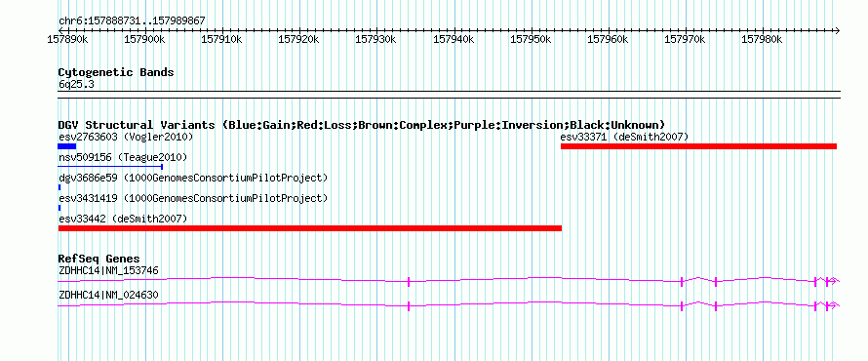
Task: Open the esv2763603 (Vogler2010) label
Action: [126, 137]
